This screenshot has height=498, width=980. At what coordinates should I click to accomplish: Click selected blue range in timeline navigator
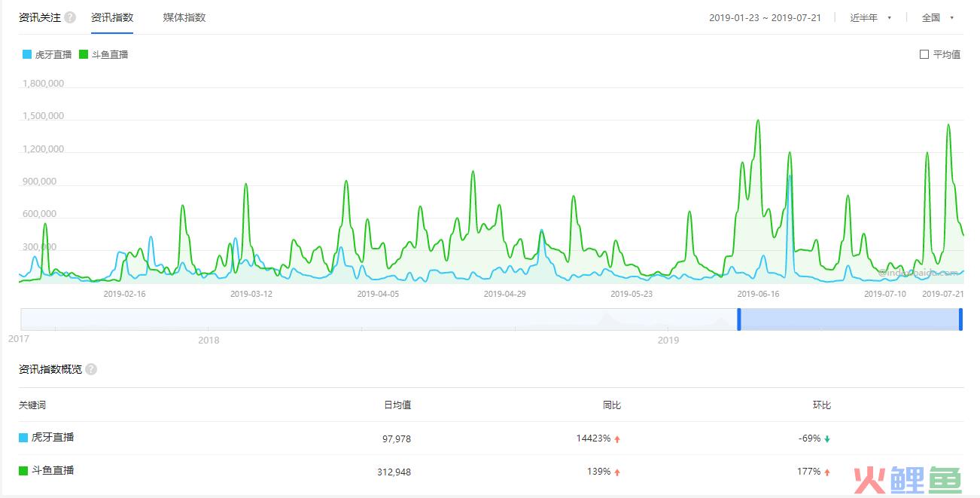(850, 319)
